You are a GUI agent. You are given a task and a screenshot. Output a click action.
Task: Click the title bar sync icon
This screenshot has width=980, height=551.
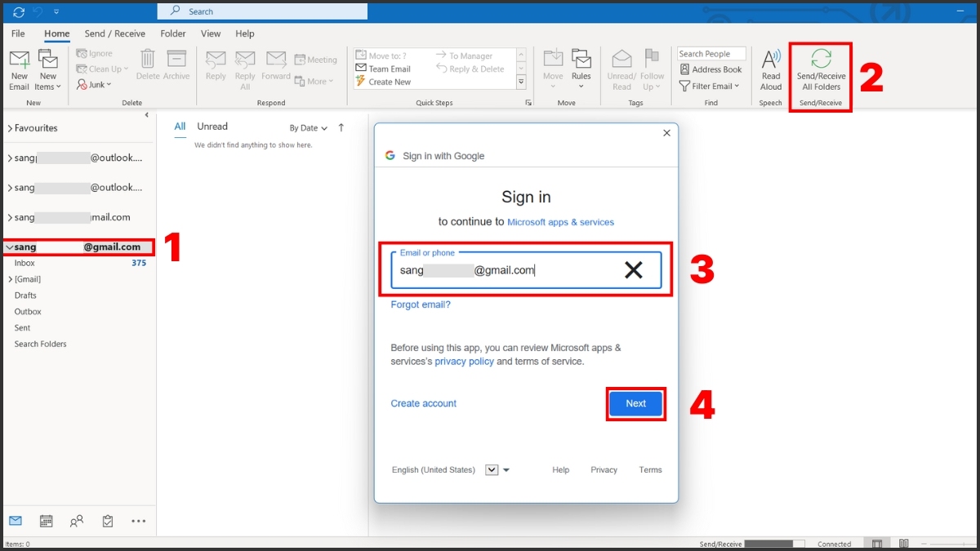coord(19,11)
